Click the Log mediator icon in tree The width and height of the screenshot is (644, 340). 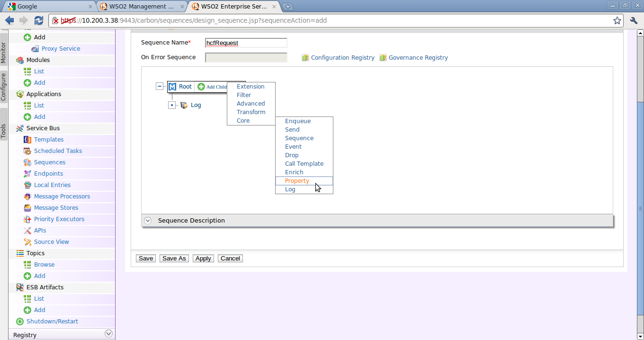click(184, 105)
